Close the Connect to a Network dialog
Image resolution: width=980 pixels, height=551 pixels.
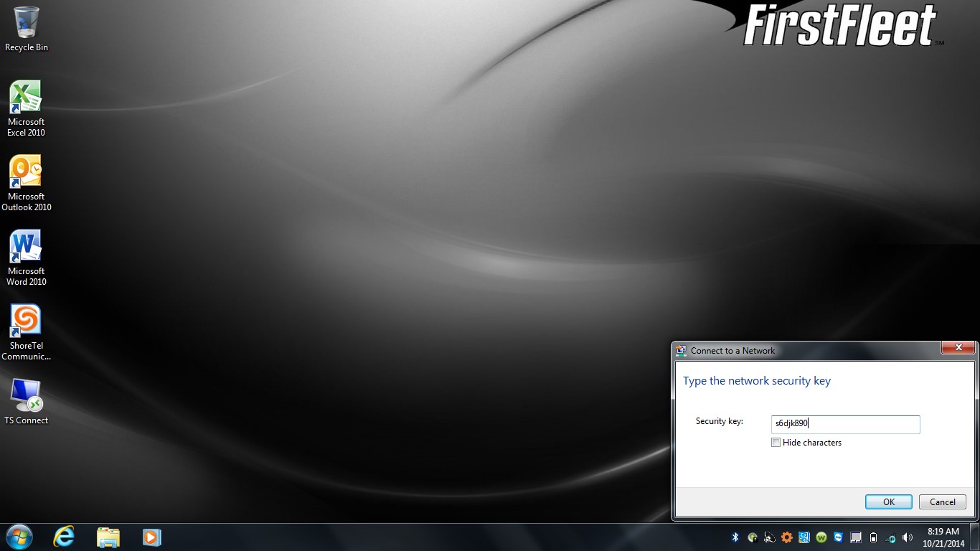tap(958, 348)
